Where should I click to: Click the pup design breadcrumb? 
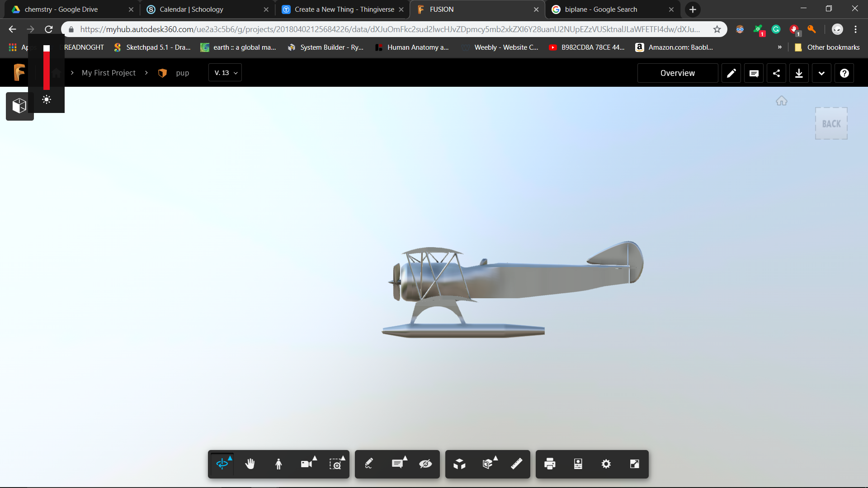[x=182, y=73]
